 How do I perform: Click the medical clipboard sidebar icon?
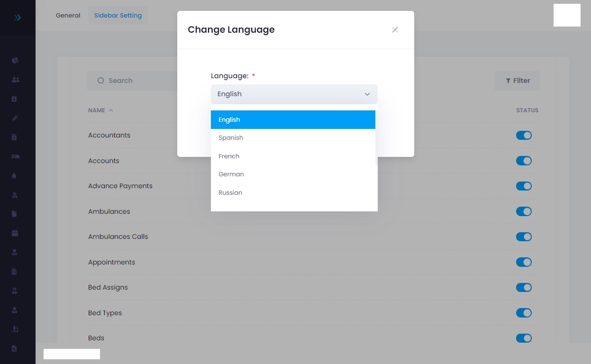click(x=16, y=99)
